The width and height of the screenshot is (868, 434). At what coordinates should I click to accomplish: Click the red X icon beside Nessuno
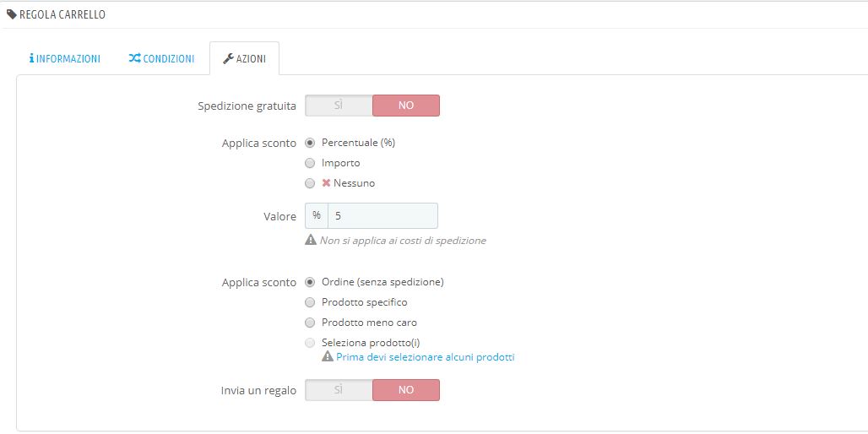pos(326,183)
